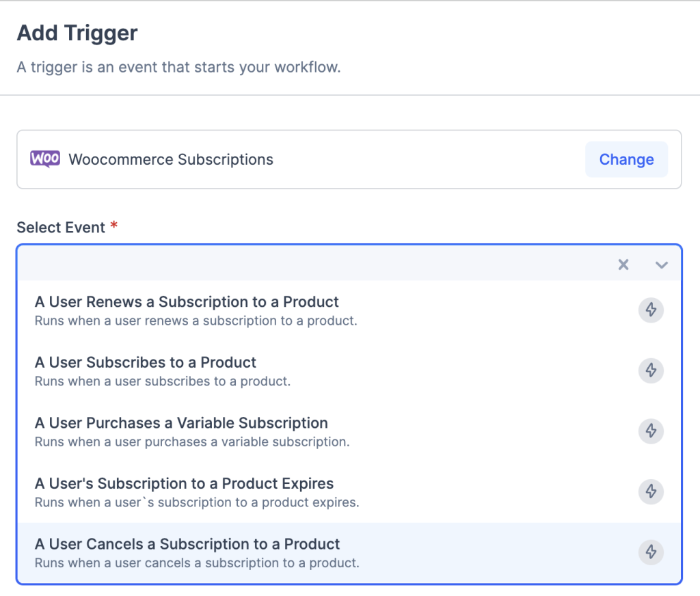The image size is (700, 596).
Task: Pick 'A User Purchases a Variable Subscription'
Action: [x=181, y=423]
